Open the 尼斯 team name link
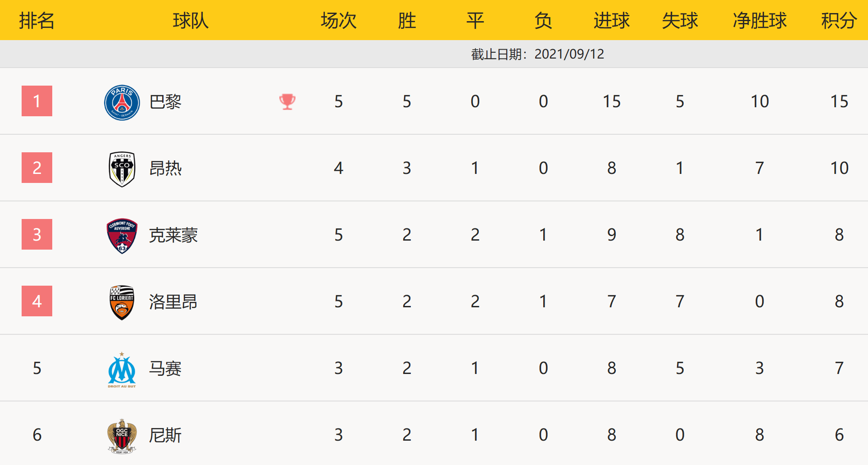Image resolution: width=868 pixels, height=465 pixels. click(x=165, y=435)
